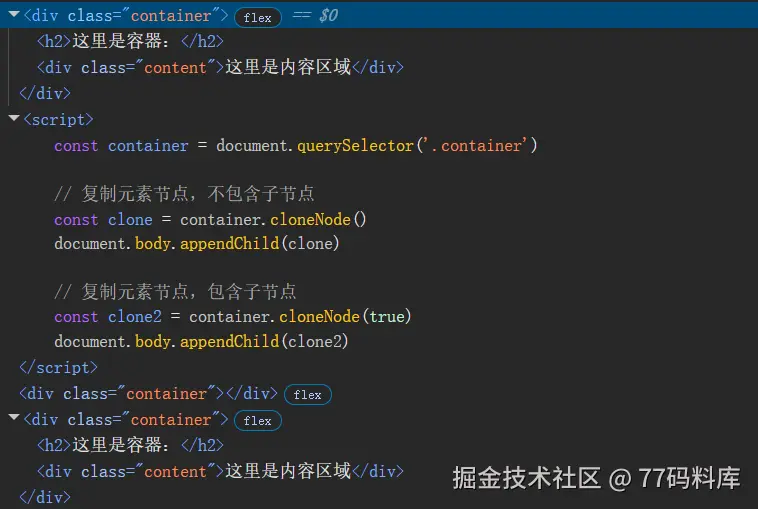Screen dimensions: 758x509
Task: Click flex badge on selected container div
Action: [258, 18]
